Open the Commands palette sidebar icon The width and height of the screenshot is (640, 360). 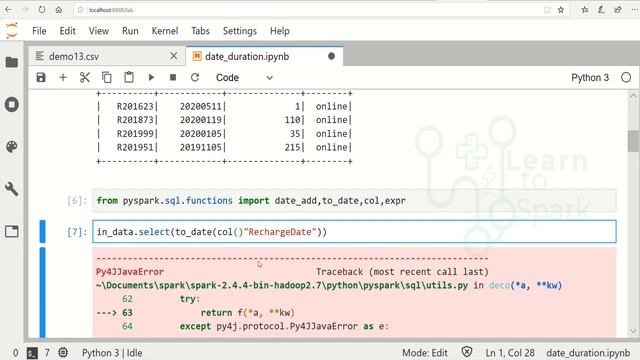point(12,147)
